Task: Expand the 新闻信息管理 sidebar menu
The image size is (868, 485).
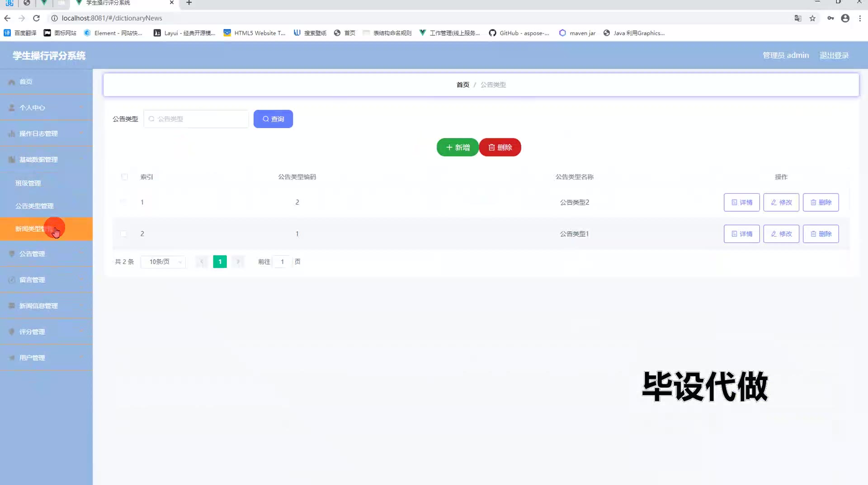Action: (x=46, y=306)
